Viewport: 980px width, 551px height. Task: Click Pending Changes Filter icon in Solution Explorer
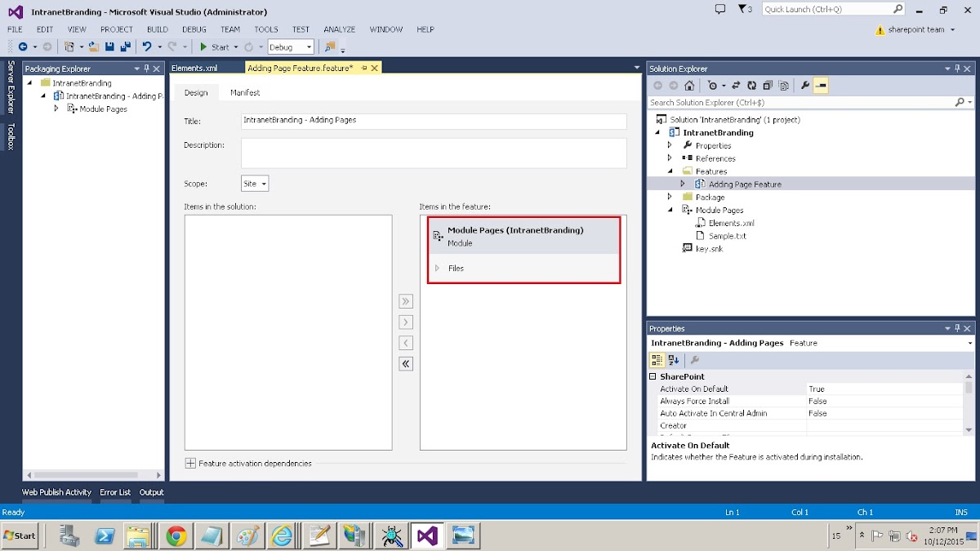pos(712,86)
